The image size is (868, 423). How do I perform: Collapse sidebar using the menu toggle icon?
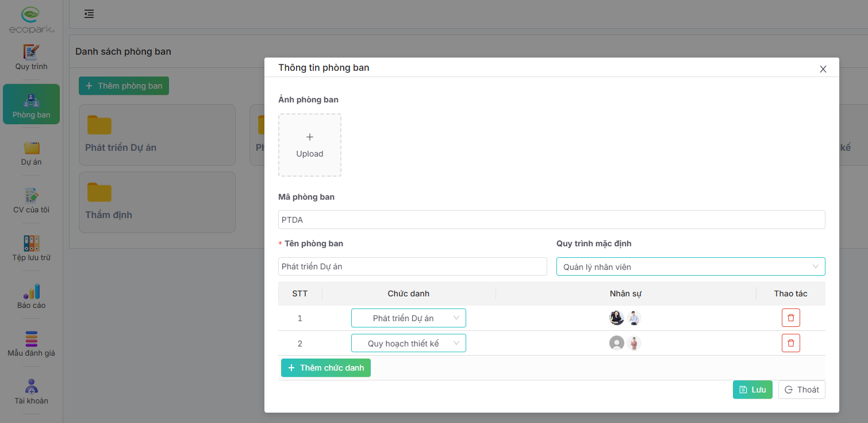(x=89, y=14)
